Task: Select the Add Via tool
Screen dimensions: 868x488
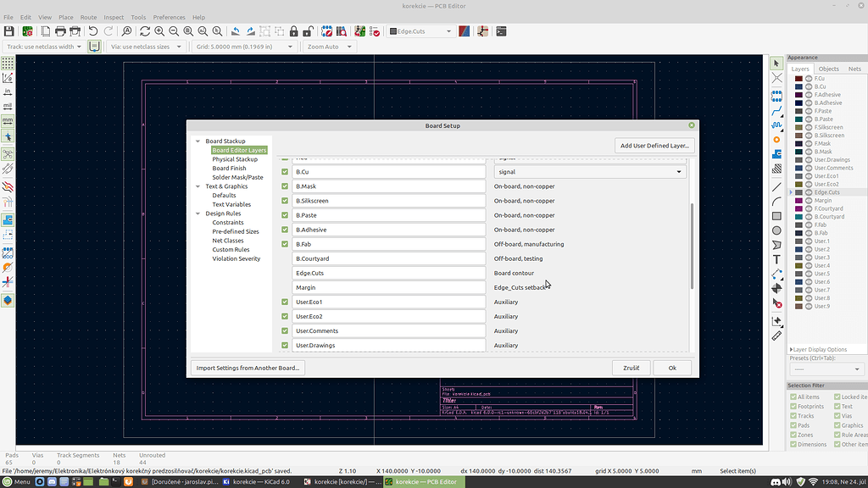Action: click(777, 140)
